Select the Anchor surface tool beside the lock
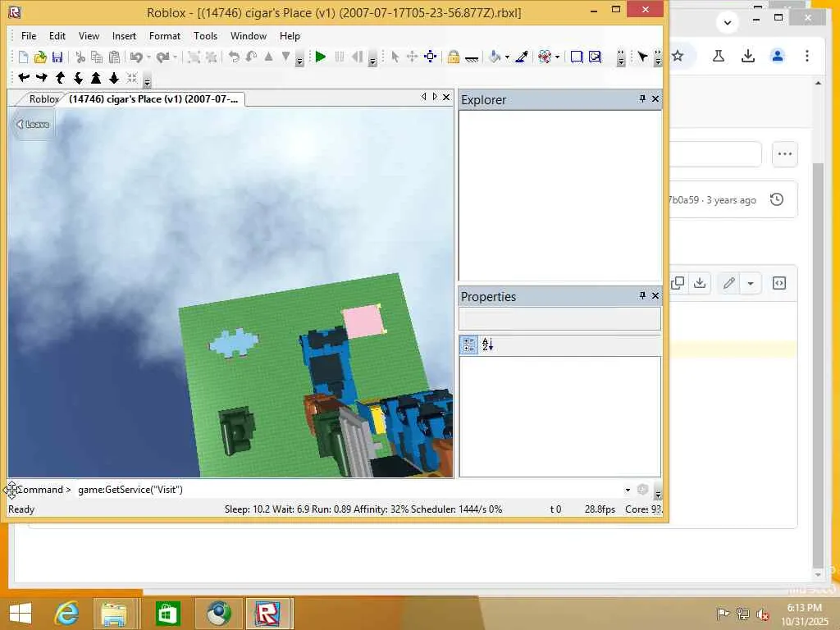The image size is (840, 630). [x=472, y=58]
